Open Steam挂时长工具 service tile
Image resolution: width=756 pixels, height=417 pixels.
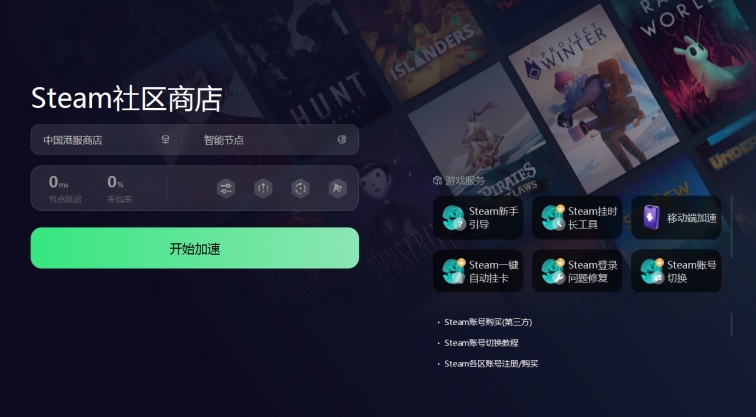[577, 217]
